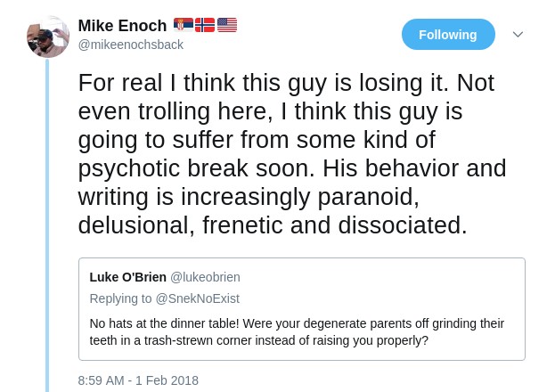Click the United States flag emoji
Viewport: 555px width, 392px height.
coord(227,25)
